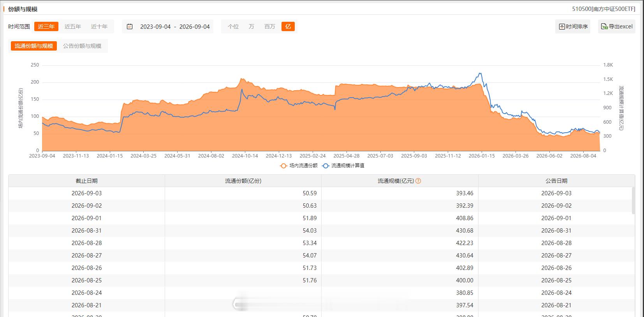Toggle the 场内流通份额 orange legend marker
This screenshot has height=317, width=644.
tap(284, 166)
